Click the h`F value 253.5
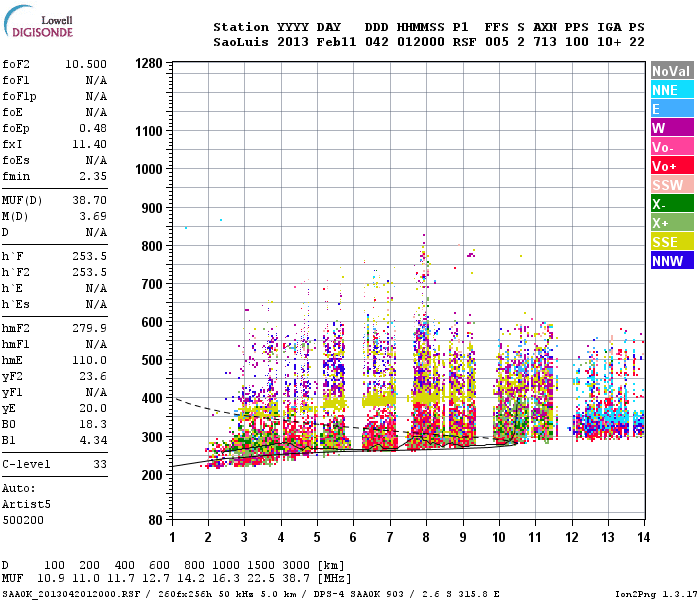700x600 pixels. [89, 256]
